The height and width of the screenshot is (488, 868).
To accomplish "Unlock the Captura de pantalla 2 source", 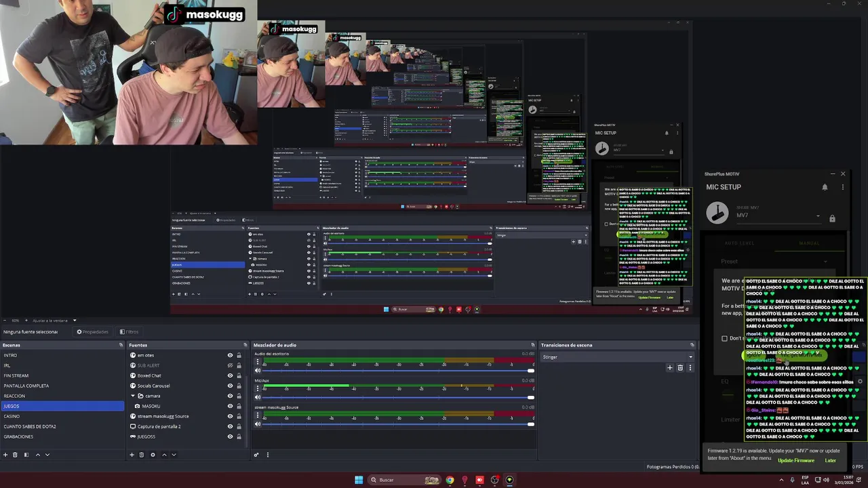I will tap(239, 426).
